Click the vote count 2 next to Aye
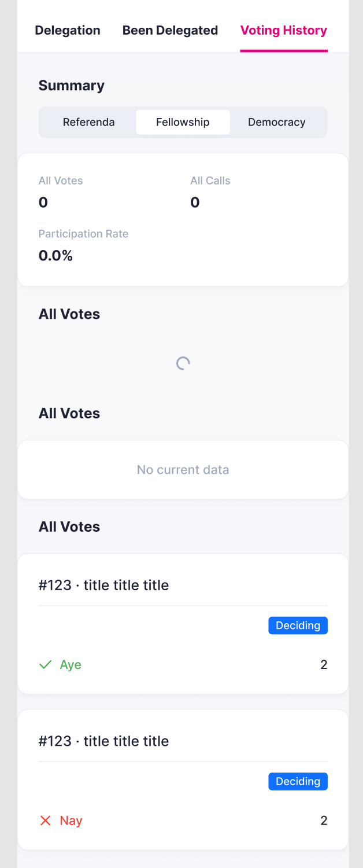The height and width of the screenshot is (868, 363). (324, 664)
